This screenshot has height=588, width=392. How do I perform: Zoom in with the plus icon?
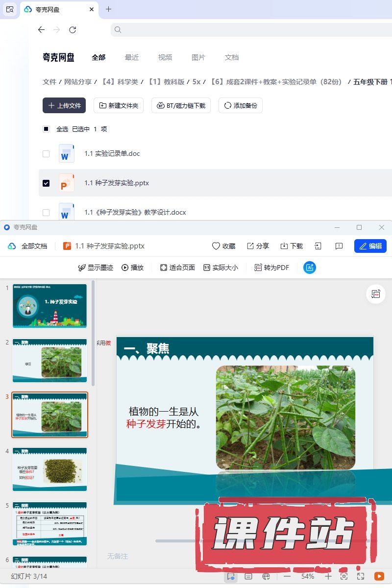(328, 576)
